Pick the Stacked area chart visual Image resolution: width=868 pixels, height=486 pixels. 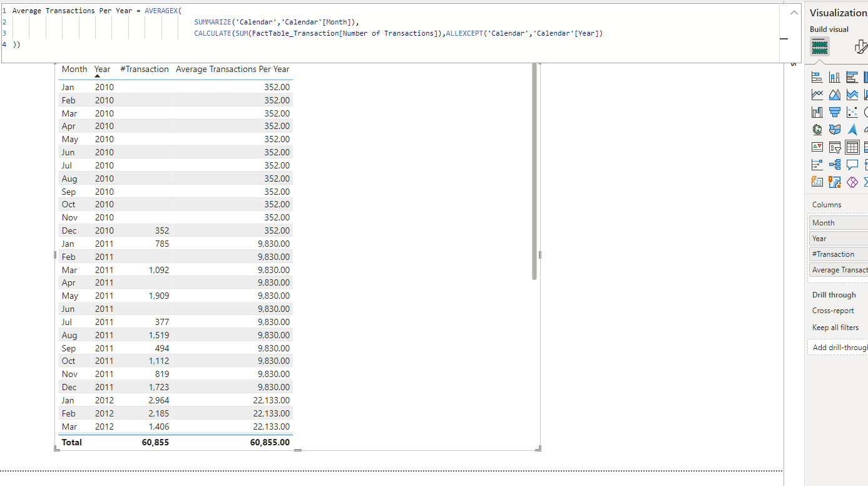852,95
